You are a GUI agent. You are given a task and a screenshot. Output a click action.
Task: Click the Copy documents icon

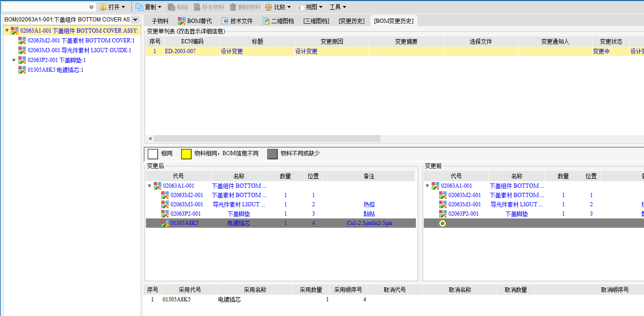click(x=139, y=7)
